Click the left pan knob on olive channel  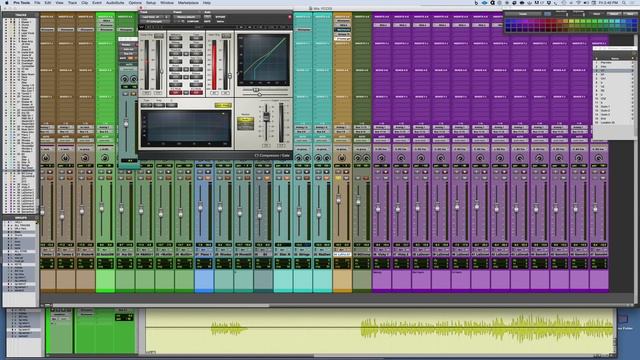358,158
